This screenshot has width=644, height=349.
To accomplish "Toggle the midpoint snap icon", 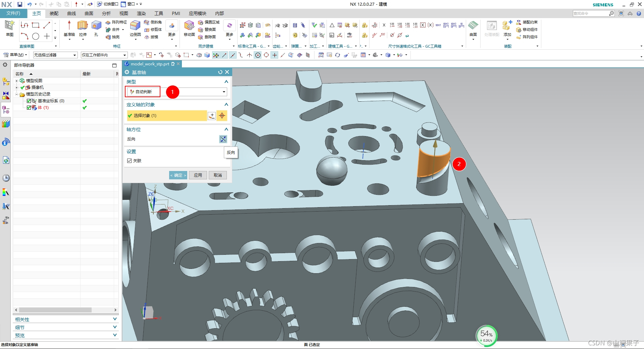I will (x=233, y=55).
